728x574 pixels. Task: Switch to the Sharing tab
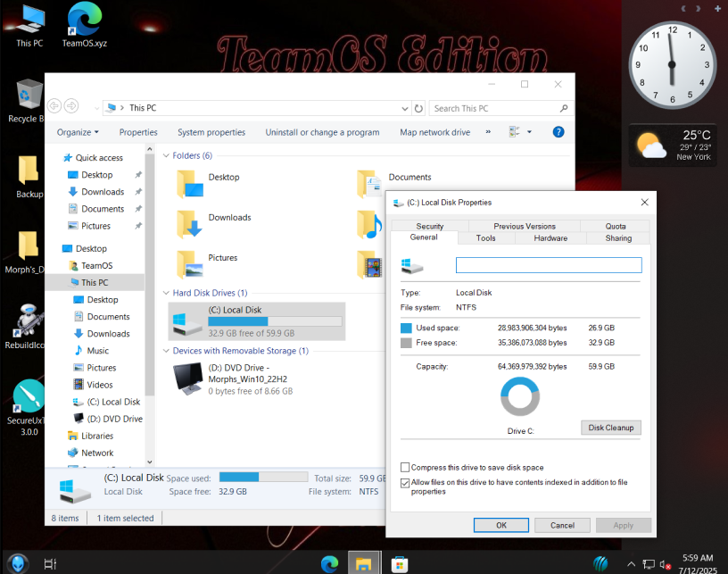click(x=618, y=237)
